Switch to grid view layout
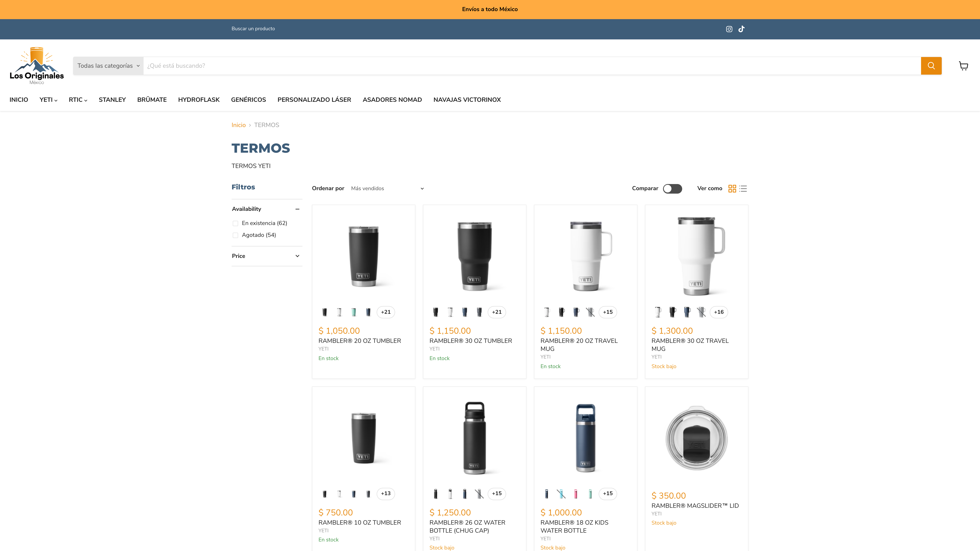980x551 pixels. tap(732, 189)
